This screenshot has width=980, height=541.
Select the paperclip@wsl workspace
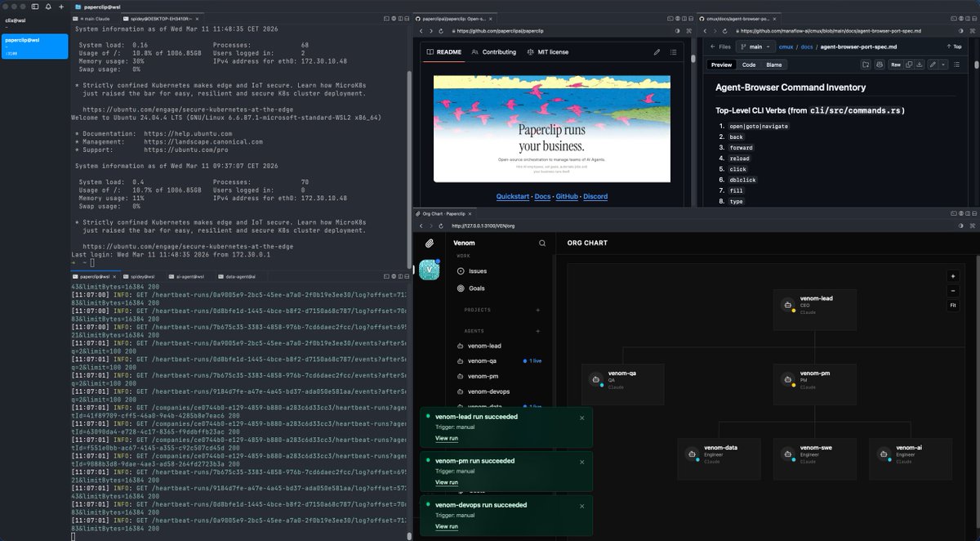click(34, 46)
